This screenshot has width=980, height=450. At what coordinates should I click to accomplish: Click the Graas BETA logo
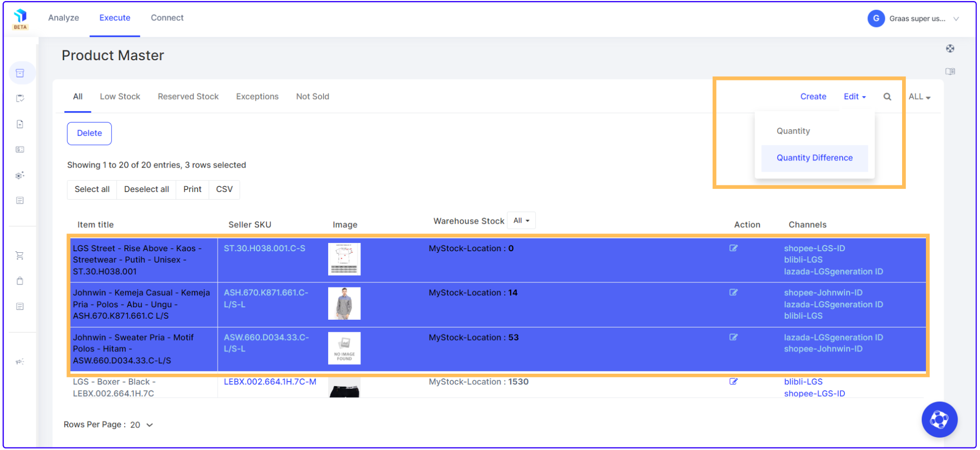pos(20,19)
